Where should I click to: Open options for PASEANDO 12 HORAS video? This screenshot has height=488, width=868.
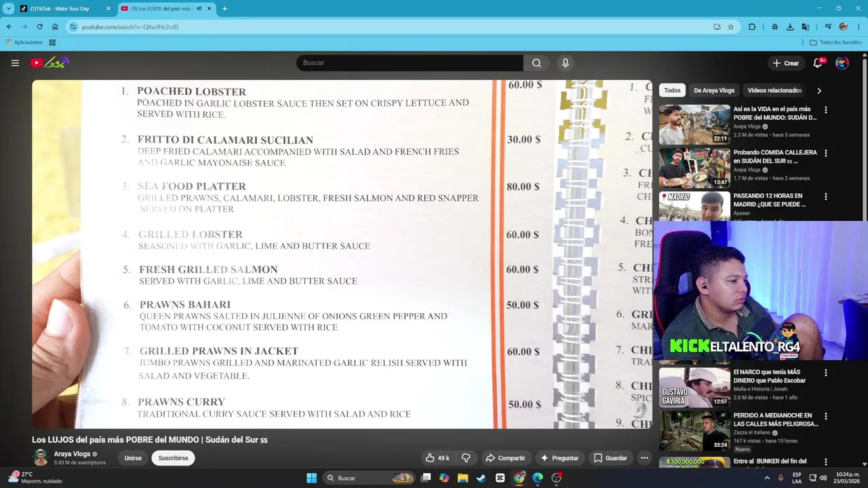pos(825,197)
